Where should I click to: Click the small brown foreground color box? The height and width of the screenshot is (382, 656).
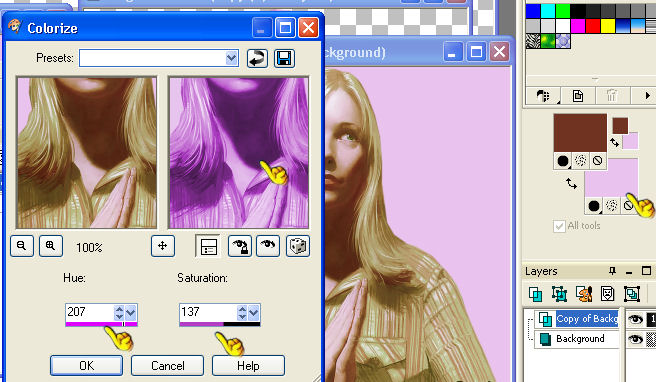[x=620, y=126]
